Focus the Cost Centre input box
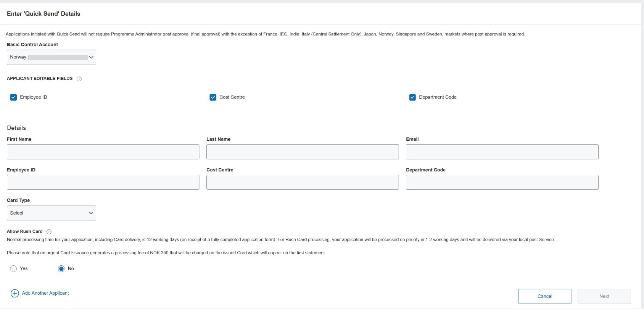 tap(302, 182)
